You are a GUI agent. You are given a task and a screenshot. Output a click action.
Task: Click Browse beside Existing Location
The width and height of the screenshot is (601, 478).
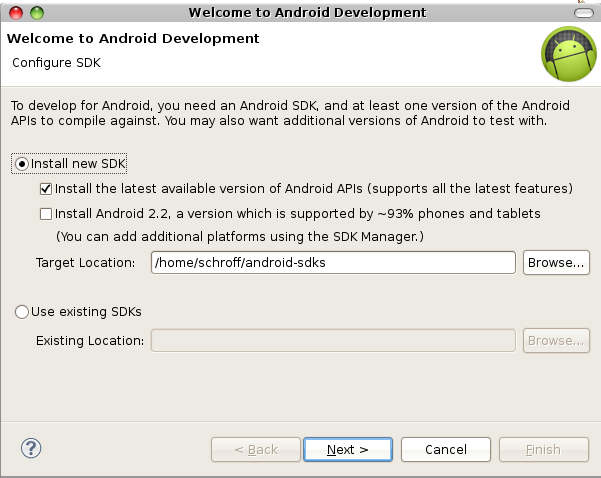pos(555,341)
